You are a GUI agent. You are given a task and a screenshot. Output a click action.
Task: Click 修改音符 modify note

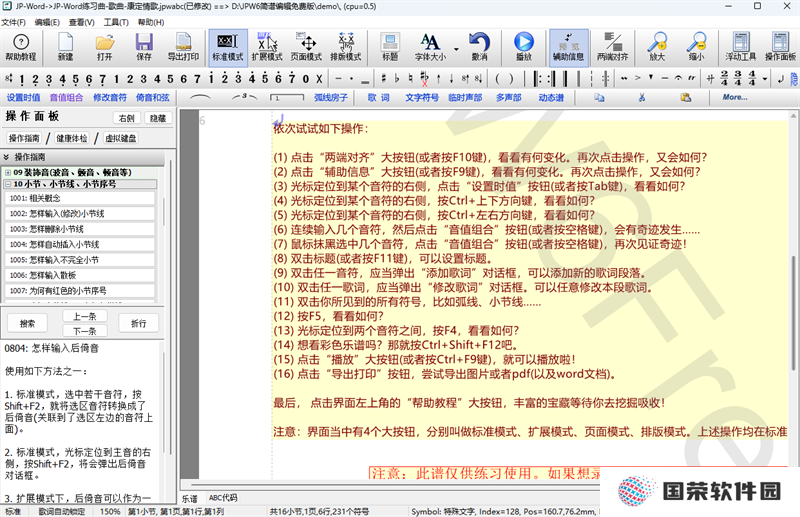tap(110, 97)
